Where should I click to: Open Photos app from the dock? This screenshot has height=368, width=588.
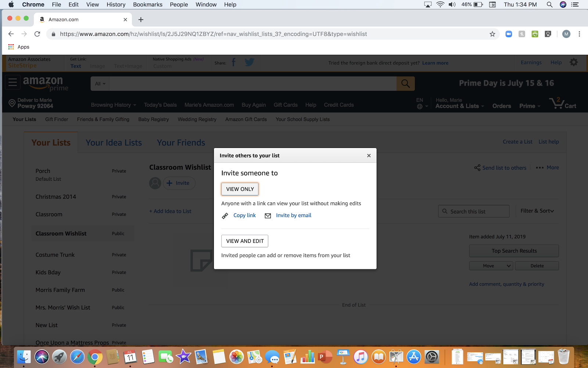[237, 357]
